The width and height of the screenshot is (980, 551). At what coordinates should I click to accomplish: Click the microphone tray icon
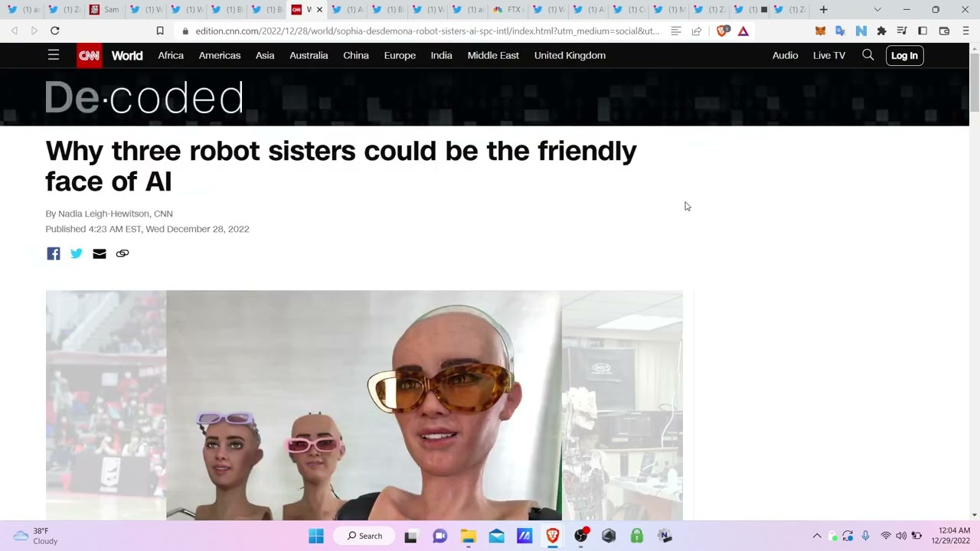(x=865, y=536)
